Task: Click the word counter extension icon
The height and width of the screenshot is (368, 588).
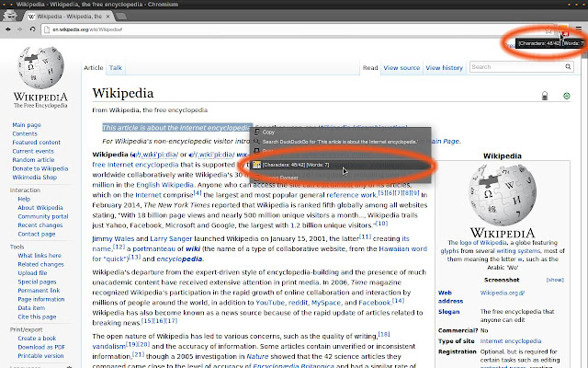Action: tap(563, 29)
